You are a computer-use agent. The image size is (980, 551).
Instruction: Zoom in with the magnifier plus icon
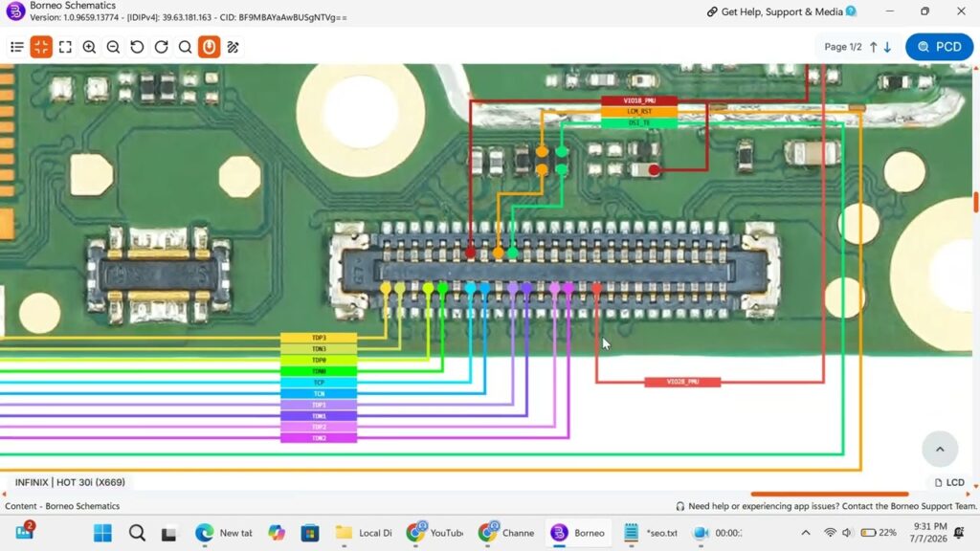coord(89,47)
